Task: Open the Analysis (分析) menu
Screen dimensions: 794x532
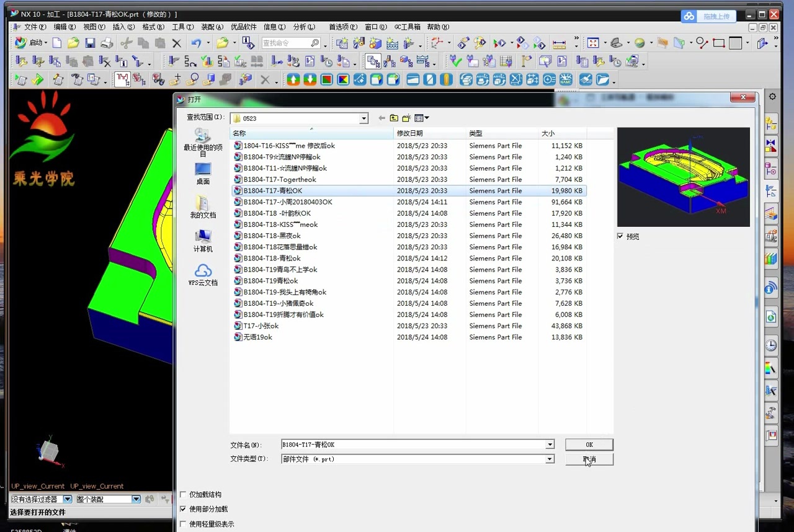Action: [304, 27]
